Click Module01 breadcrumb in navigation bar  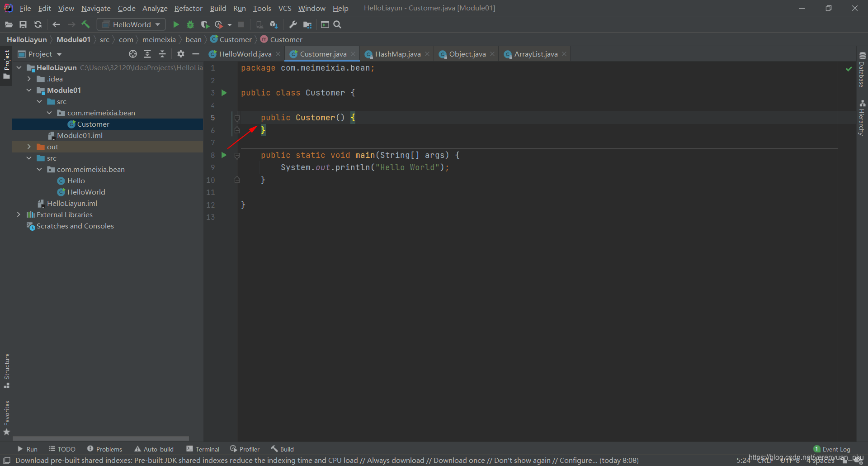point(73,39)
